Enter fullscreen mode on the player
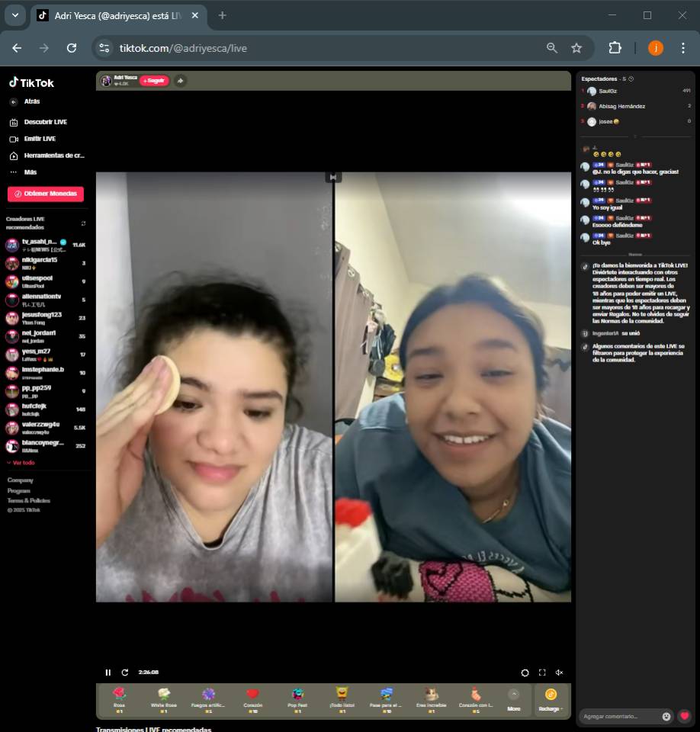 pos(542,673)
